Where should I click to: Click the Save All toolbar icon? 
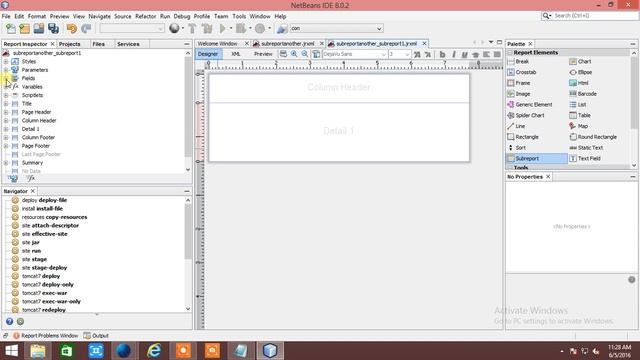tap(53, 28)
